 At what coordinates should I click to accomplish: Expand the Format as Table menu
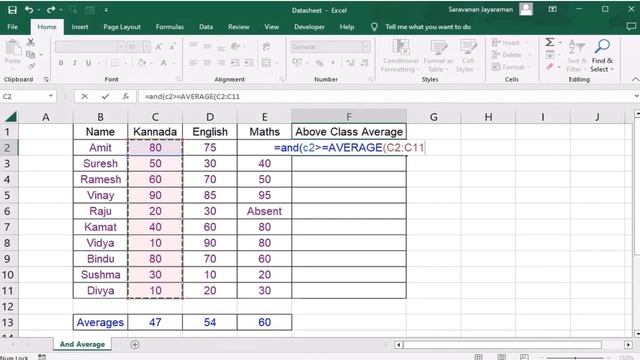[438, 56]
